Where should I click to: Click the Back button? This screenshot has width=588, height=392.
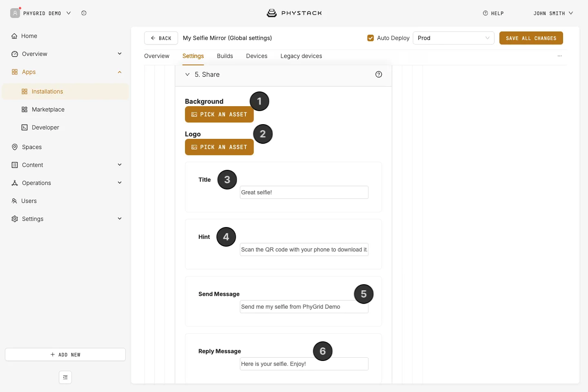[x=161, y=38]
